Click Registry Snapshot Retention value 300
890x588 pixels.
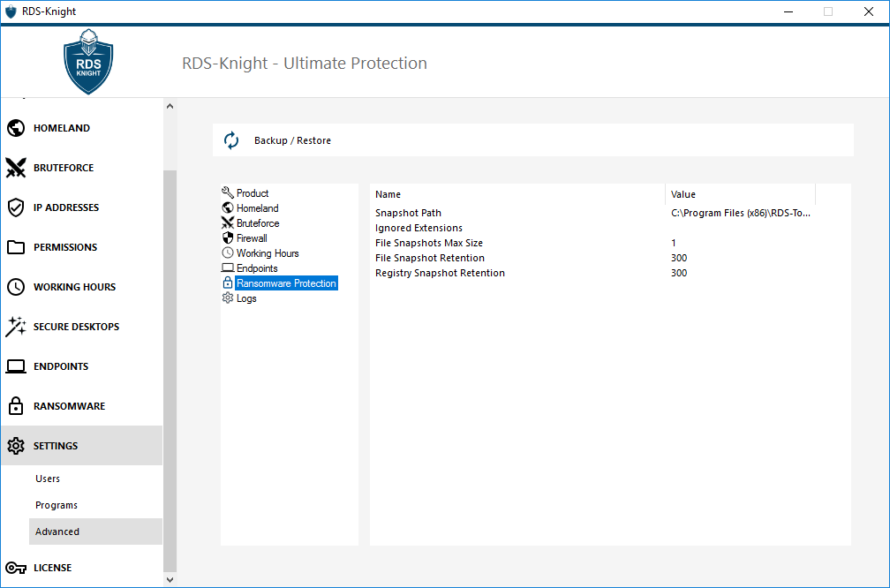click(x=679, y=273)
